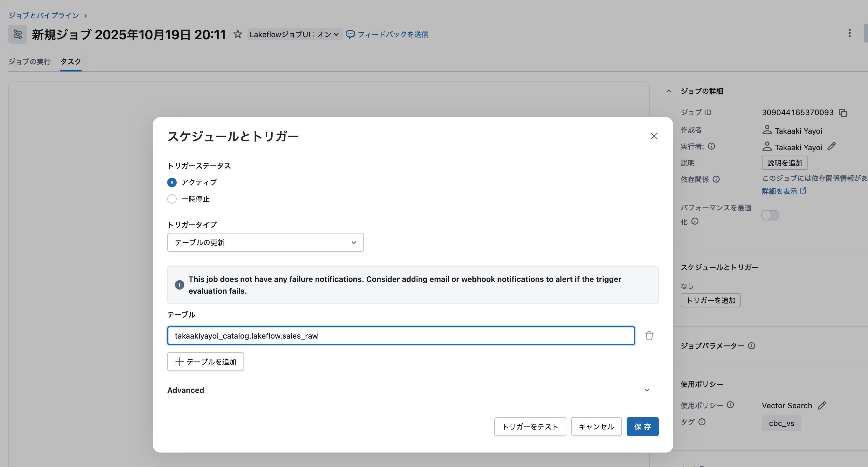Select the アクティブ trigger status

coord(172,182)
